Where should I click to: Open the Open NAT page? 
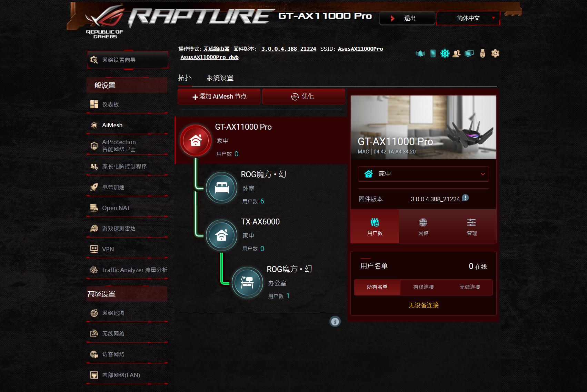pyautogui.click(x=127, y=208)
